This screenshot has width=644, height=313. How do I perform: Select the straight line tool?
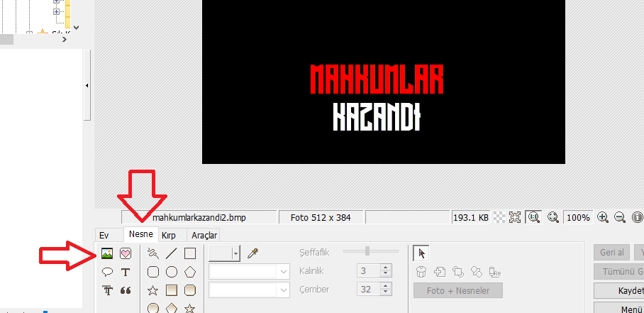tap(171, 254)
